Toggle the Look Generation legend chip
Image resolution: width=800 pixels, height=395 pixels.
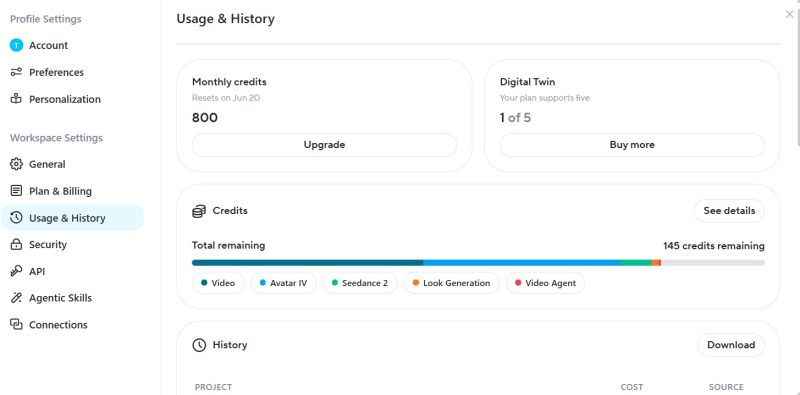tap(452, 283)
